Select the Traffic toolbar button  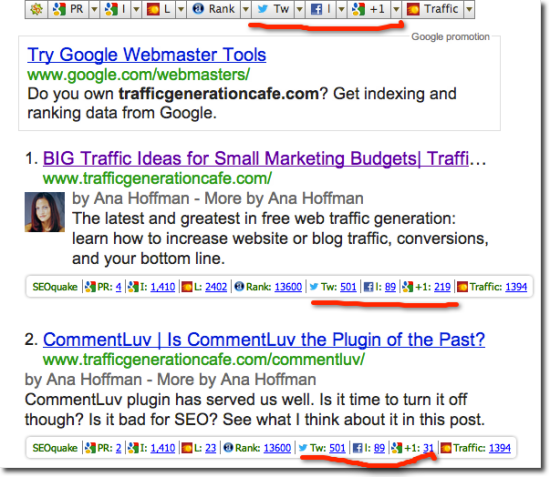coord(432,9)
